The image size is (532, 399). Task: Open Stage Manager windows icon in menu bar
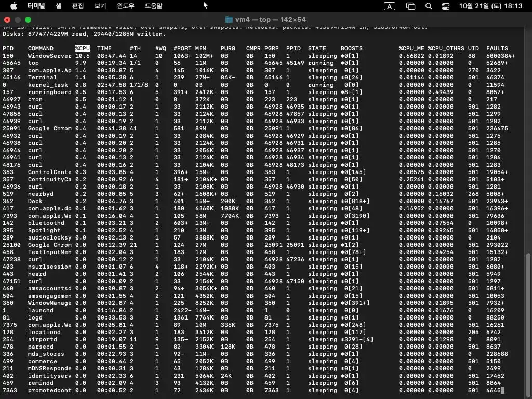pyautogui.click(x=410, y=6)
